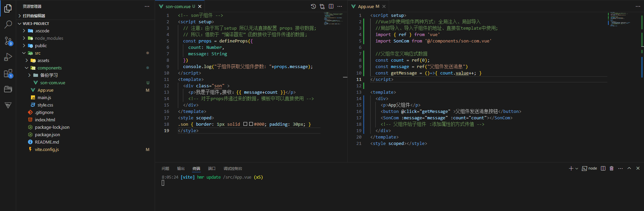The width and height of the screenshot is (644, 211).
Task: Switch to the 端口 panel tab
Action: point(212,169)
